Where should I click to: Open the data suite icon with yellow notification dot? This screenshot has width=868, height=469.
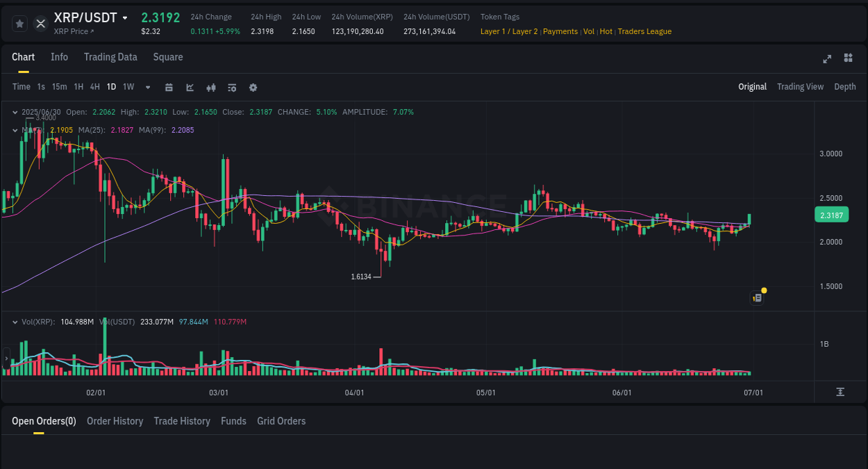[758, 297]
